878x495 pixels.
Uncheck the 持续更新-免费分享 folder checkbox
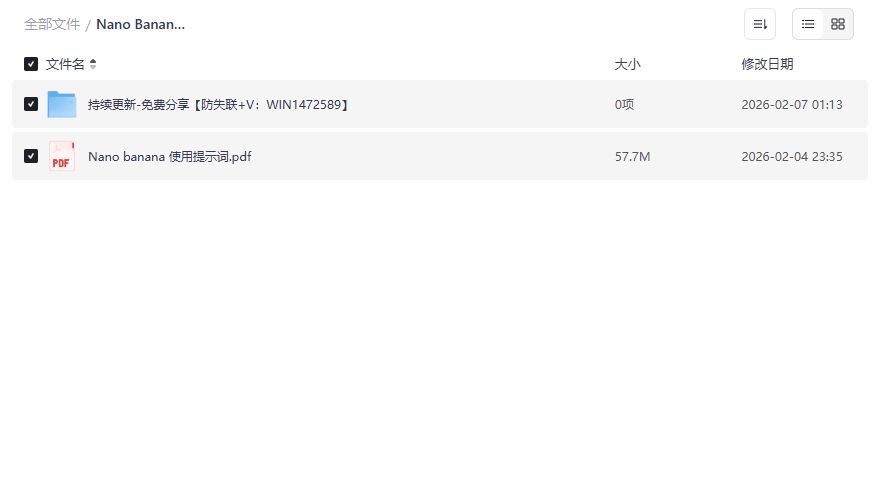coord(31,104)
